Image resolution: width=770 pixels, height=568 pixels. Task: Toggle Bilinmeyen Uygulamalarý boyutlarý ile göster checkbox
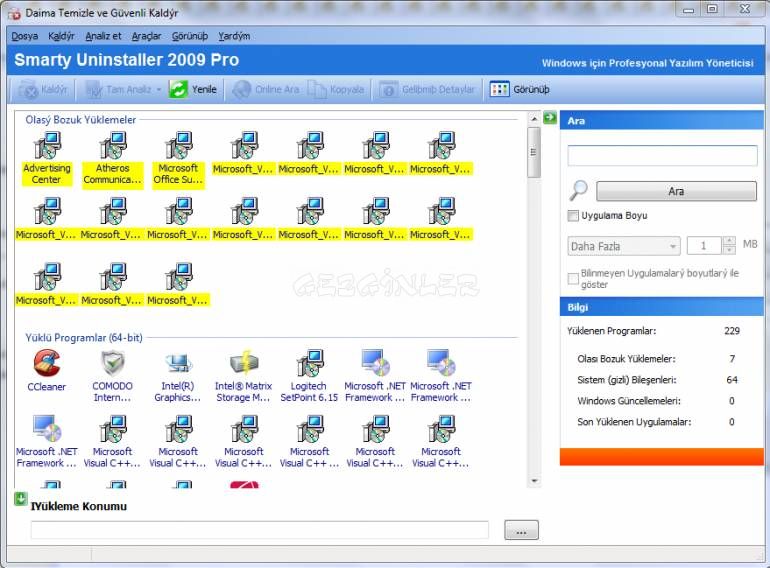[x=573, y=278]
